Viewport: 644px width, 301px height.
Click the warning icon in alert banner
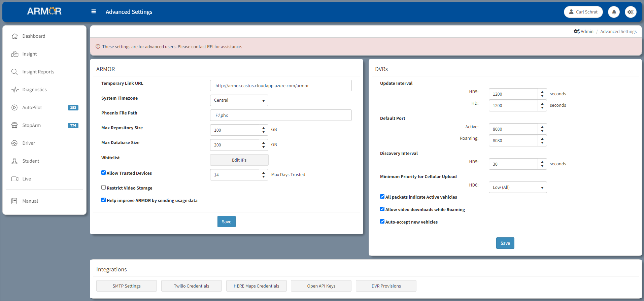coord(98,46)
